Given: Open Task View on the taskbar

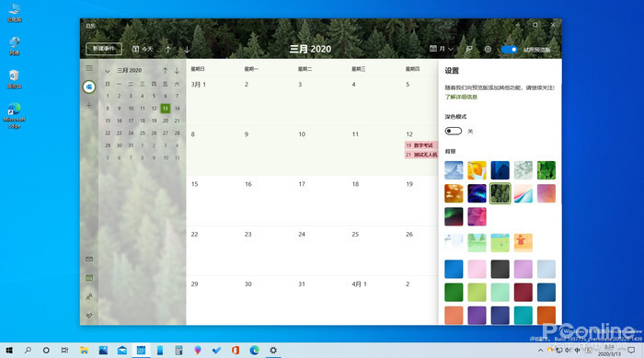Looking at the screenshot, I should (x=65, y=351).
